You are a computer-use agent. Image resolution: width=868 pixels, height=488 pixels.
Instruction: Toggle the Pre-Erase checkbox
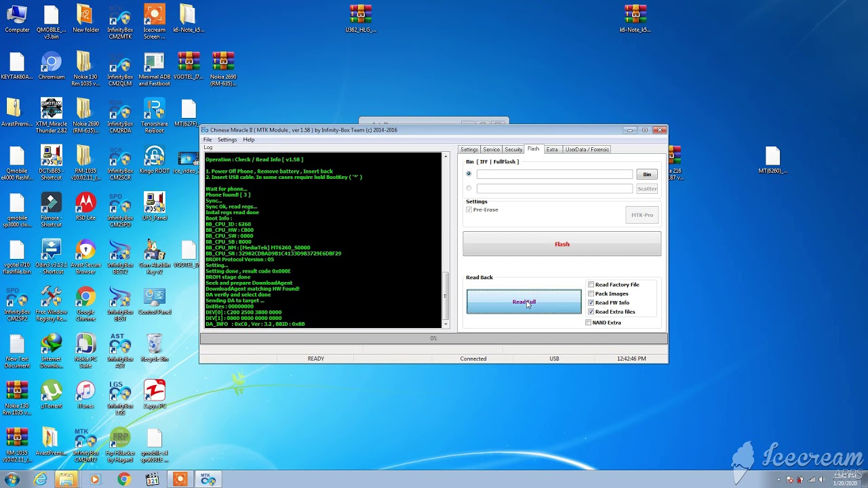tap(469, 209)
